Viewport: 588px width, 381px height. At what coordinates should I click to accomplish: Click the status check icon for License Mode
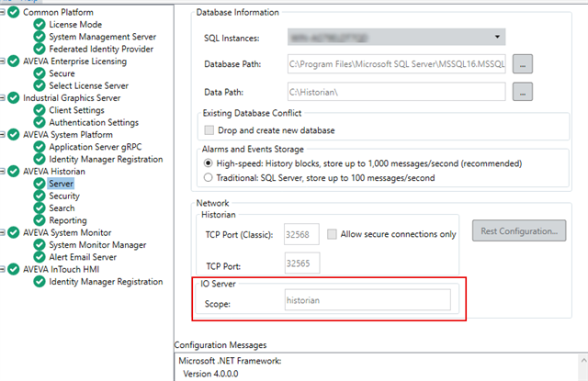pos(40,25)
